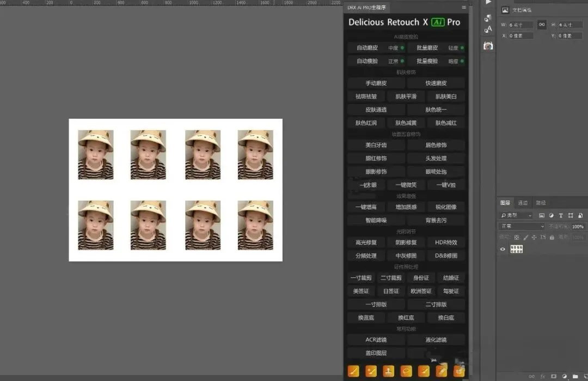Toggle lock position icon
This screenshot has width=588, height=381.
coord(534,237)
